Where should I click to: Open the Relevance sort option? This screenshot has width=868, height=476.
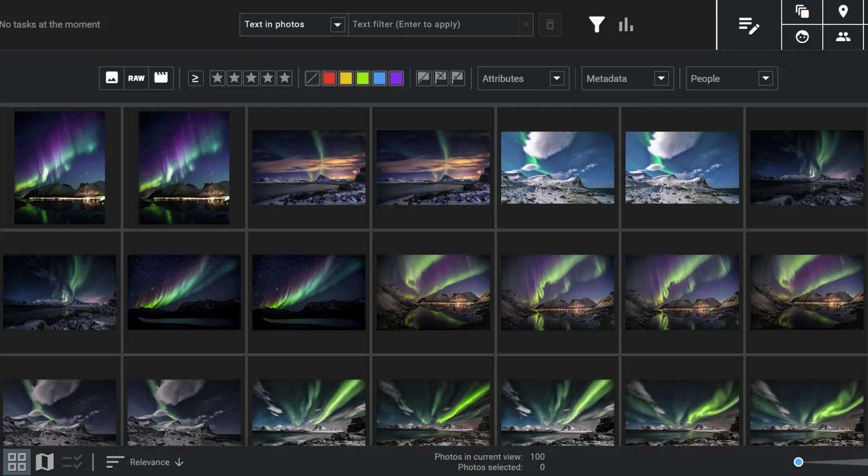tap(149, 462)
